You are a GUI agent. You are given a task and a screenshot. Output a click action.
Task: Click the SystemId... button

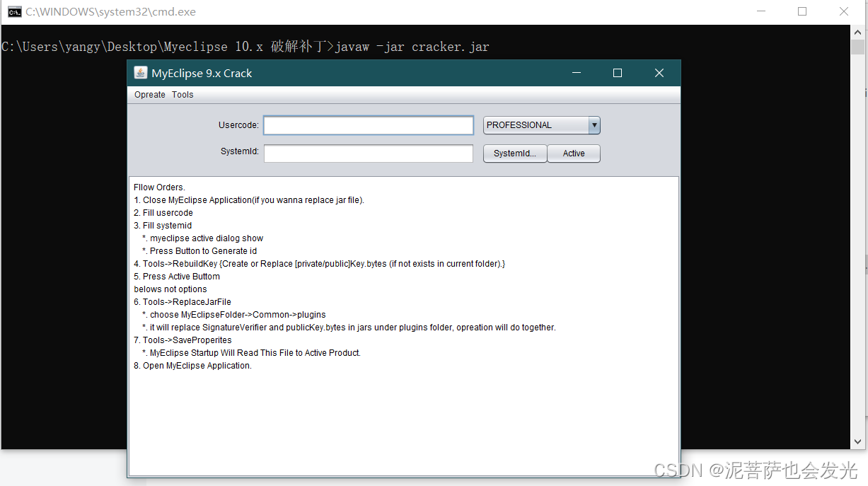pyautogui.click(x=515, y=154)
